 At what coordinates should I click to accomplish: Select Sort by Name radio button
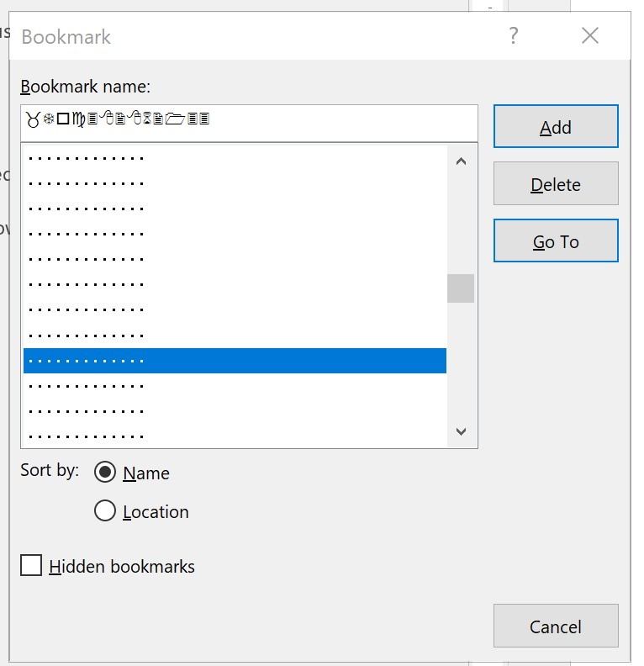[x=105, y=472]
